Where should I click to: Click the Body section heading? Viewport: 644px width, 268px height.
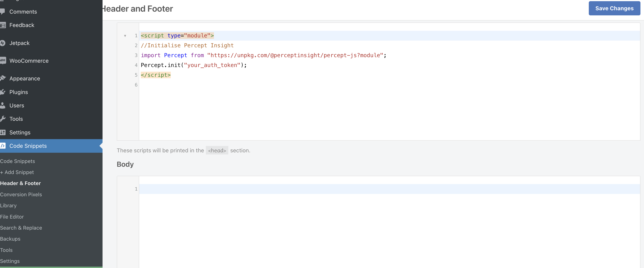point(125,164)
